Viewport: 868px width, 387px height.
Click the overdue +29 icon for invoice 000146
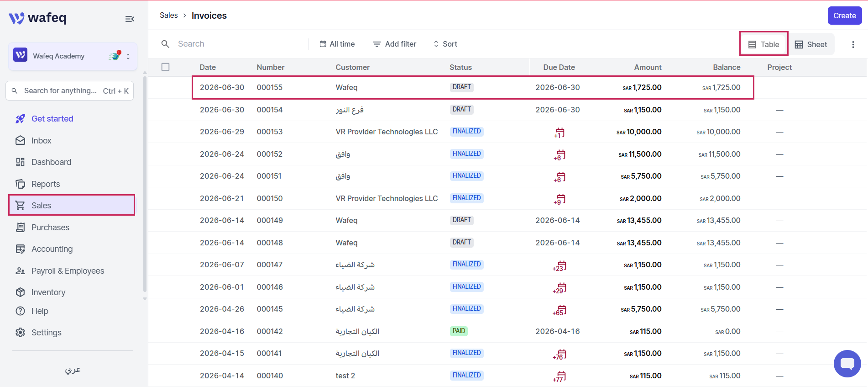coord(559,288)
